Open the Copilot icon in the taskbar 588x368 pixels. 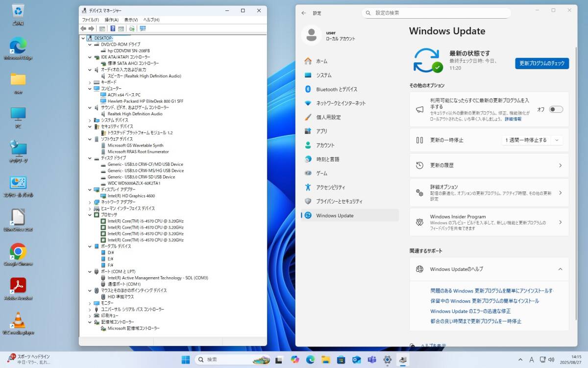pyautogui.click(x=294, y=360)
